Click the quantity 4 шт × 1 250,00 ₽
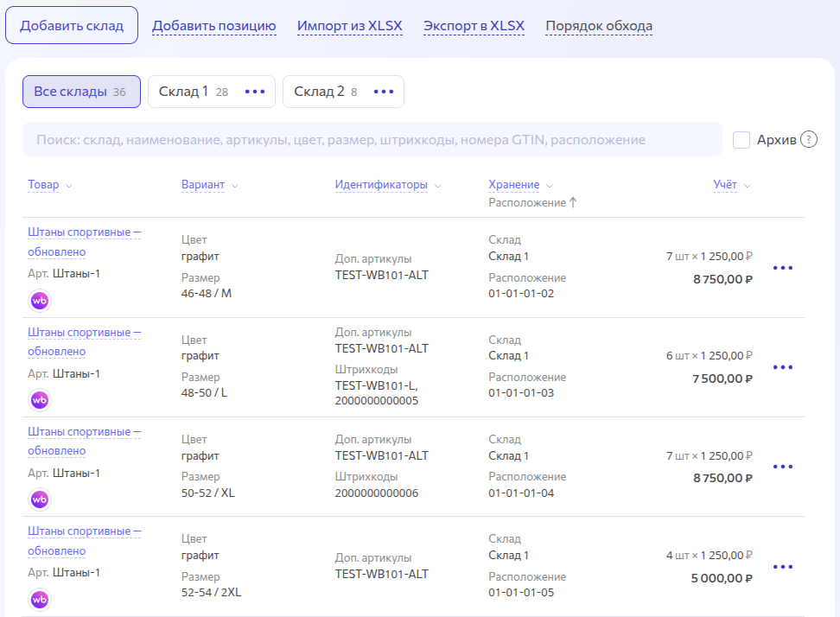840x617 pixels. pyautogui.click(x=710, y=556)
